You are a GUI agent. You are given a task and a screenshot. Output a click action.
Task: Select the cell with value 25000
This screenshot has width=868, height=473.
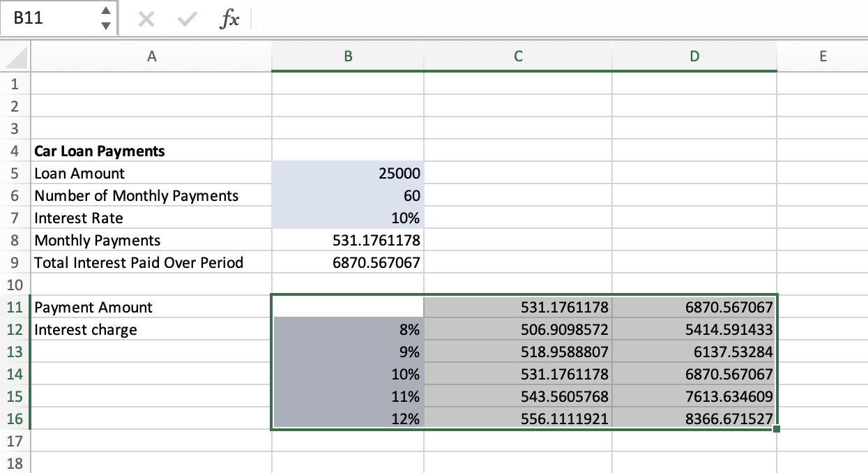(x=347, y=173)
